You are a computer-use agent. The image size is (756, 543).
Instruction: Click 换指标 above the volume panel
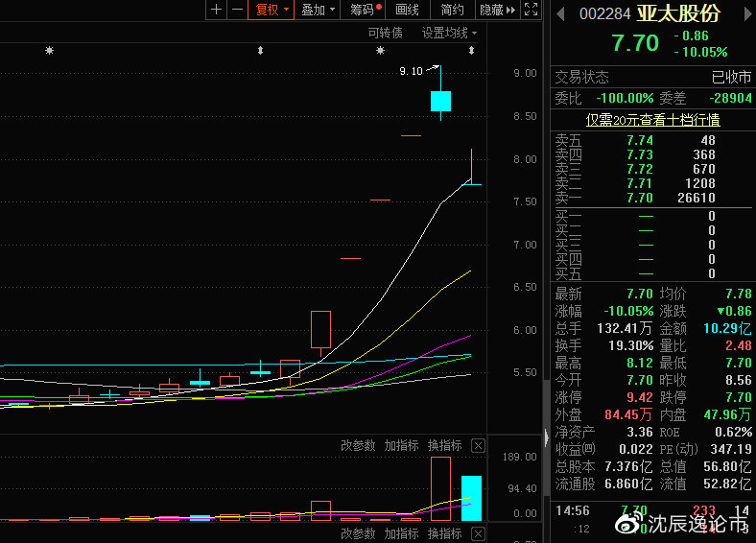click(444, 445)
